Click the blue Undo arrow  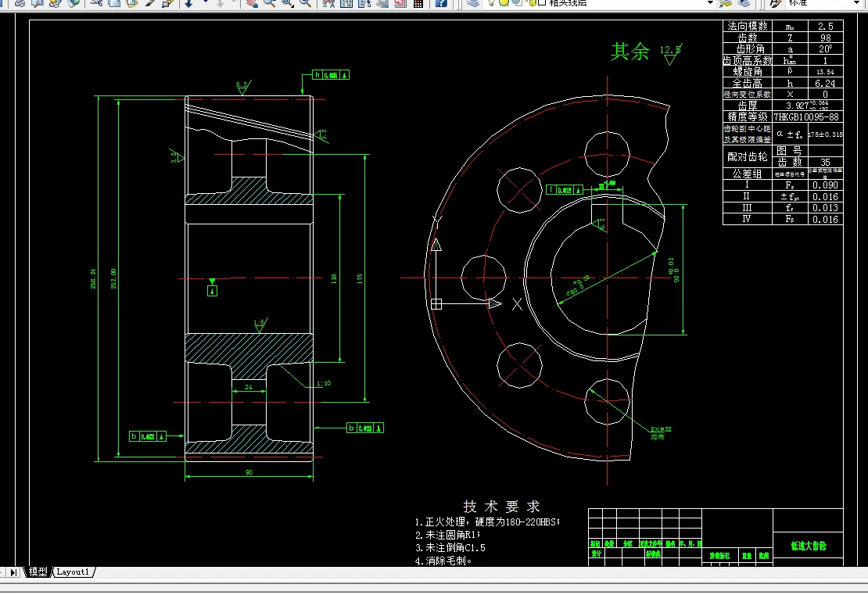coord(188,3)
